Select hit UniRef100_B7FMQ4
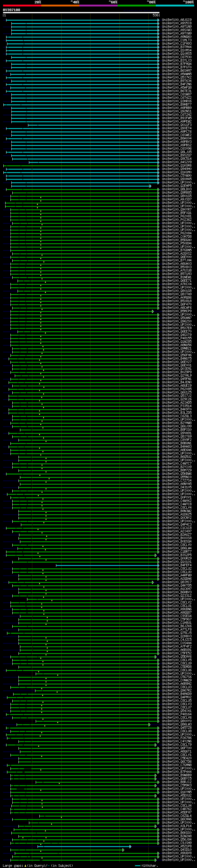 pyautogui.click(x=177, y=64)
